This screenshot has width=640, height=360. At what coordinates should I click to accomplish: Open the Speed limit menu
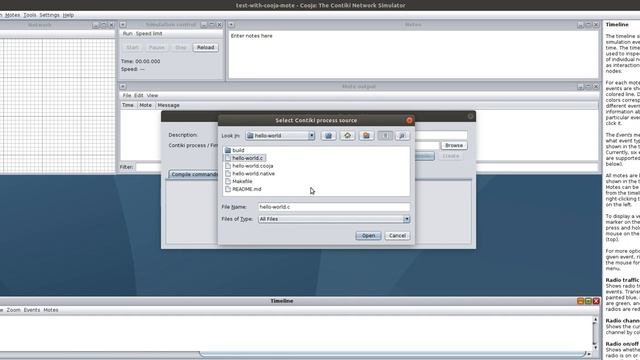tap(149, 33)
